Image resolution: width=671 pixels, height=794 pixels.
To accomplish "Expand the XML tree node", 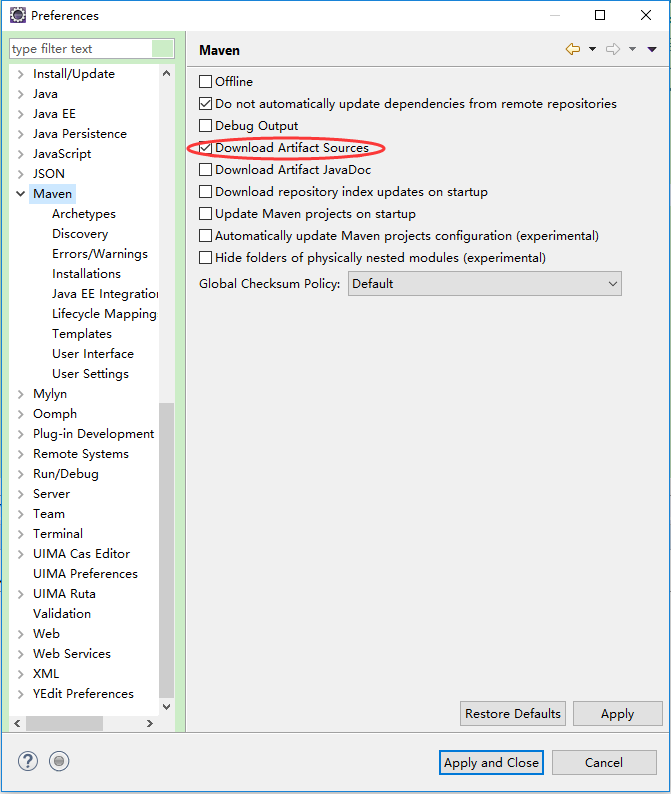I will [20, 674].
